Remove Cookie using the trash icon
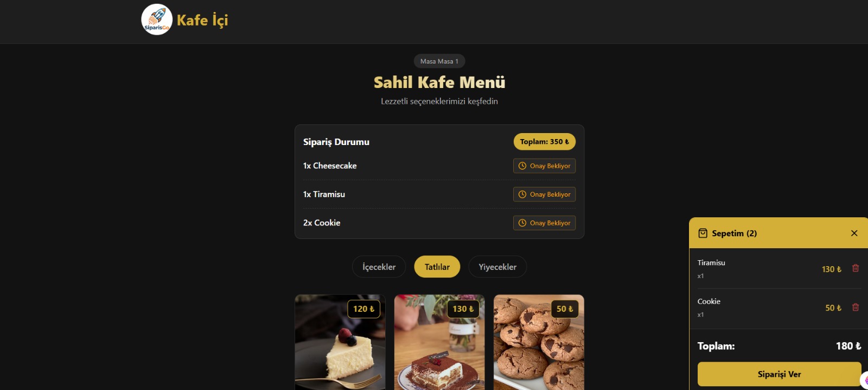 (x=856, y=307)
